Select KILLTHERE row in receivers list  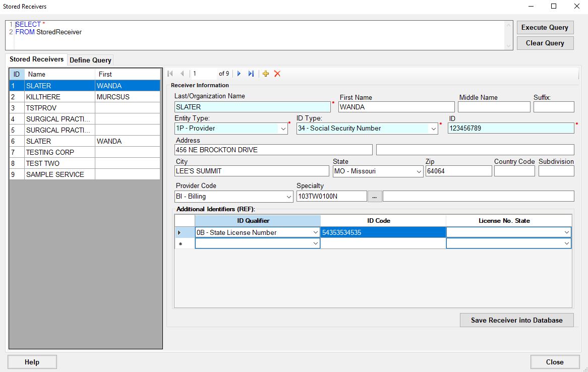point(86,97)
